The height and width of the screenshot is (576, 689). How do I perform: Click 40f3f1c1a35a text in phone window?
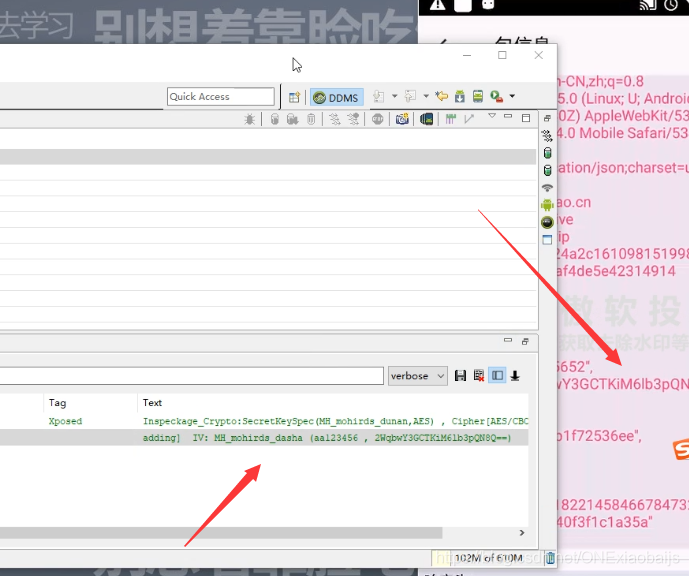click(x=605, y=522)
